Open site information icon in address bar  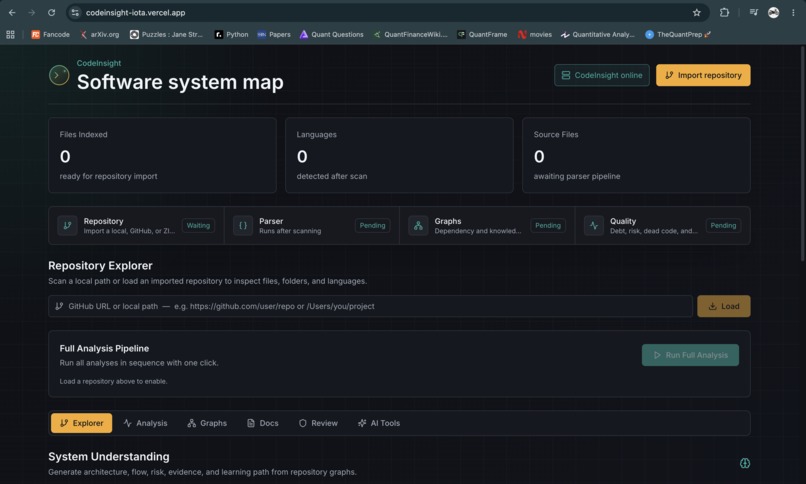pos(75,12)
